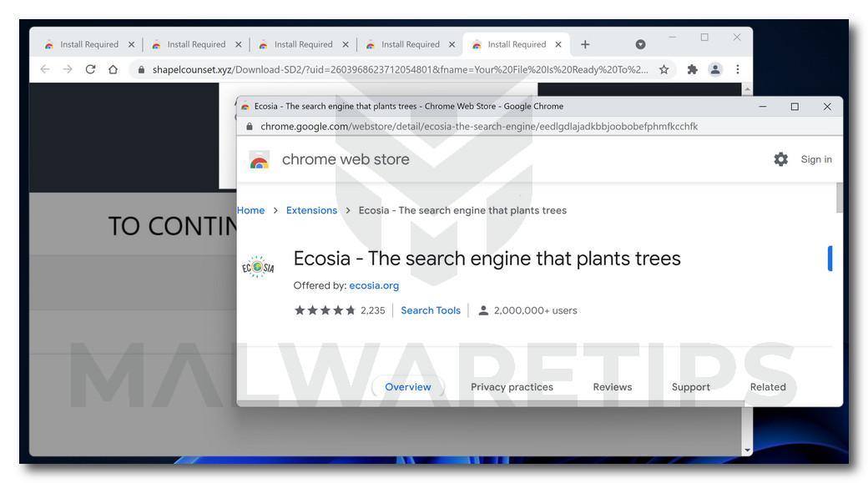Close the fifth Install Required tab

(x=558, y=44)
